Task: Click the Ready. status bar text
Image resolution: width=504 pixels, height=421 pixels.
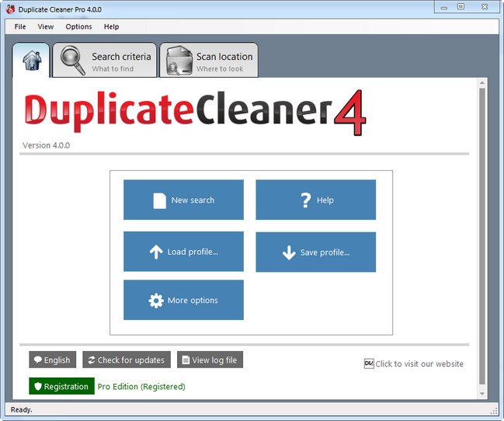Action: click(x=21, y=409)
